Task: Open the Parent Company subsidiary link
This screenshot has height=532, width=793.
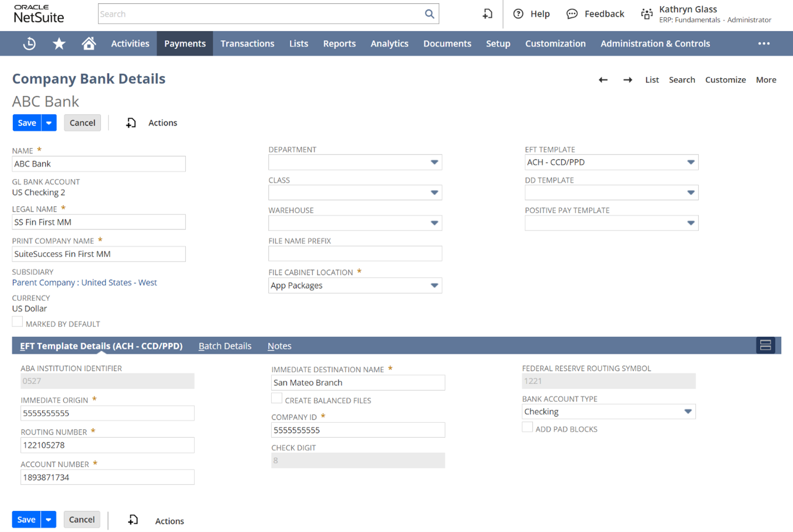Action: click(84, 283)
